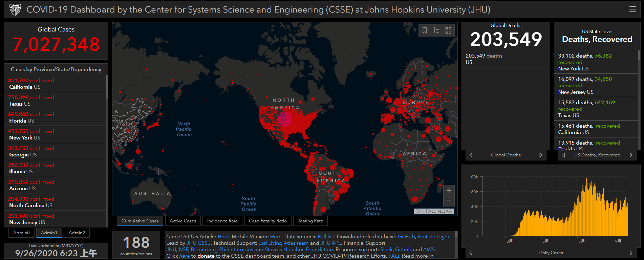Select Illinois US in the cases list
The width and height of the screenshot is (644, 260).
[55, 168]
